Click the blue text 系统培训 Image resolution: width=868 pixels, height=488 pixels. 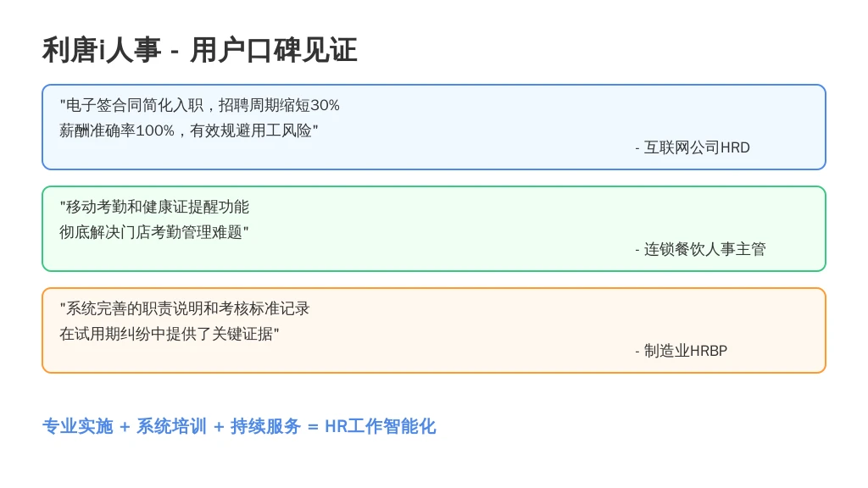pos(171,427)
